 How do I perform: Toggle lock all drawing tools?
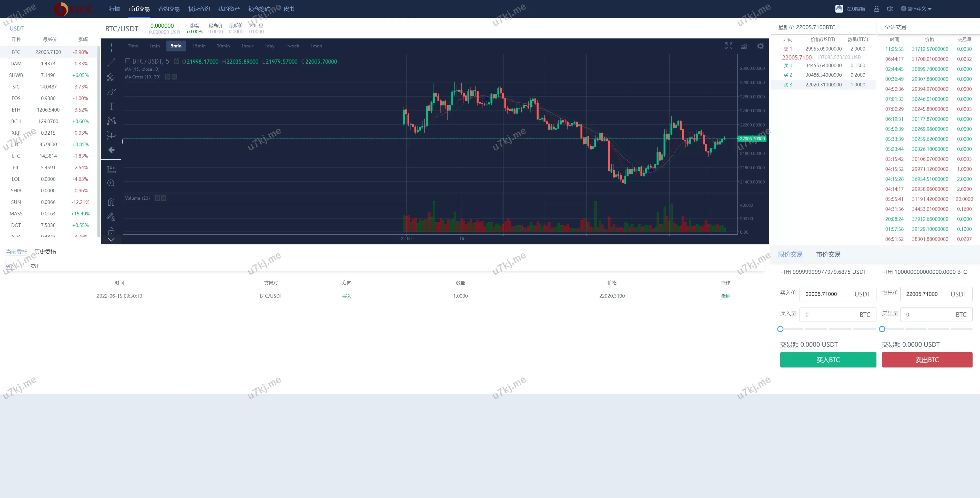point(111,231)
